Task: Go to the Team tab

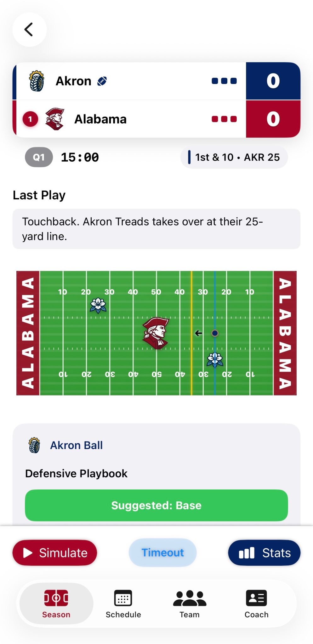Action: pyautogui.click(x=190, y=604)
